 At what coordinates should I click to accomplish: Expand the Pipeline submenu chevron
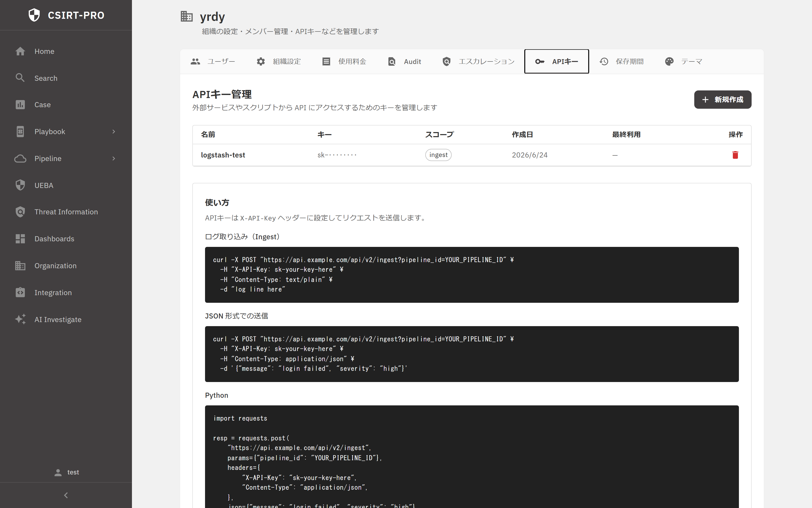pyautogui.click(x=114, y=158)
